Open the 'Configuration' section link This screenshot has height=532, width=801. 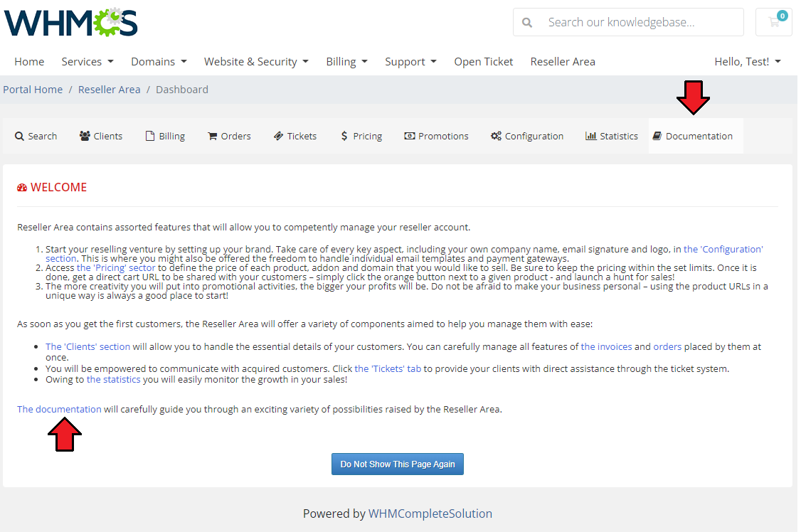723,249
